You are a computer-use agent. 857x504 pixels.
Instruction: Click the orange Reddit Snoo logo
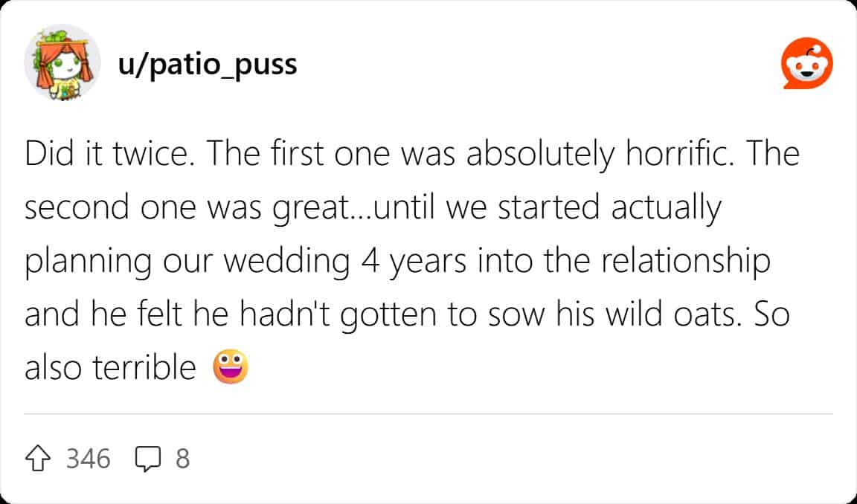(x=806, y=65)
